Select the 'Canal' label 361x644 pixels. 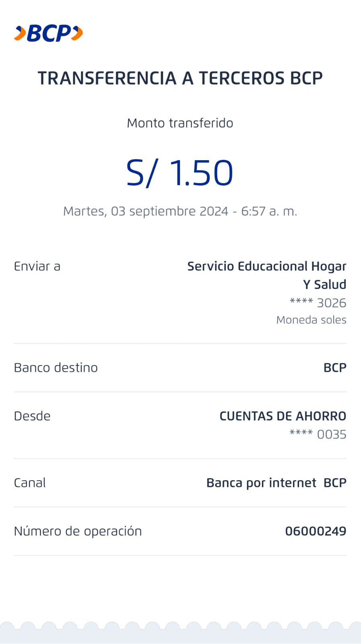click(30, 483)
